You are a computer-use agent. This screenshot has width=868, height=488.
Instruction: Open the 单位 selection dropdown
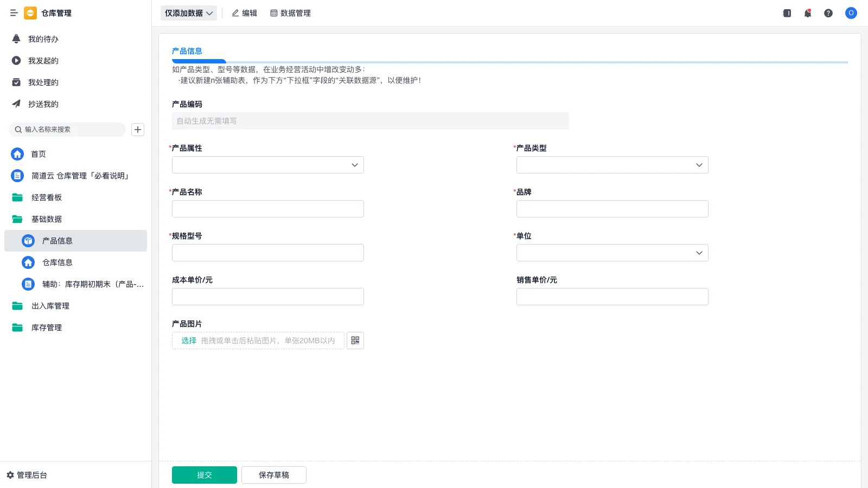tap(612, 253)
